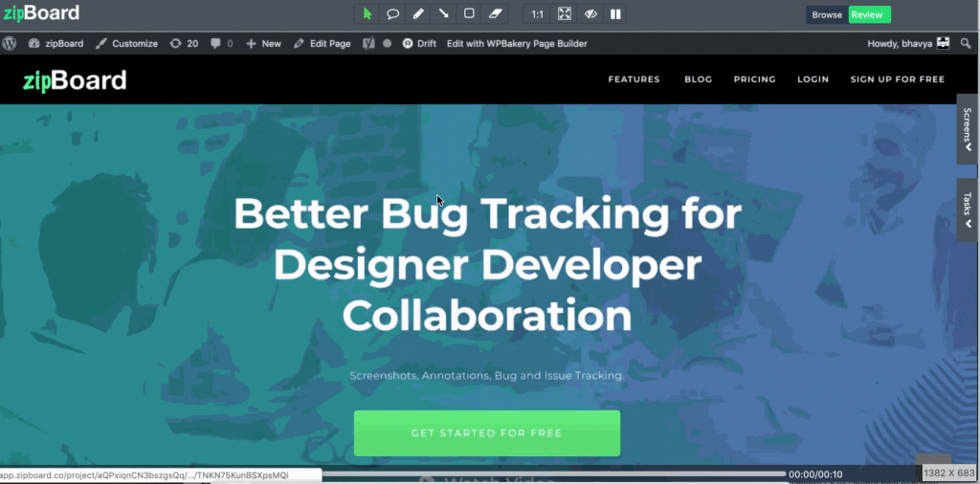Image resolution: width=980 pixels, height=484 pixels.
Task: Select the green pointer cursor tool
Action: click(367, 14)
